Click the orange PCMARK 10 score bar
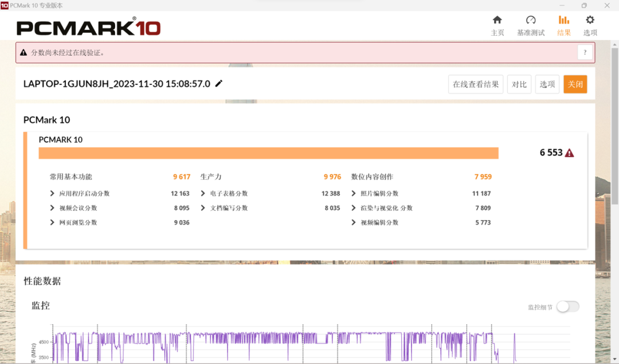619x364 pixels. (x=268, y=153)
